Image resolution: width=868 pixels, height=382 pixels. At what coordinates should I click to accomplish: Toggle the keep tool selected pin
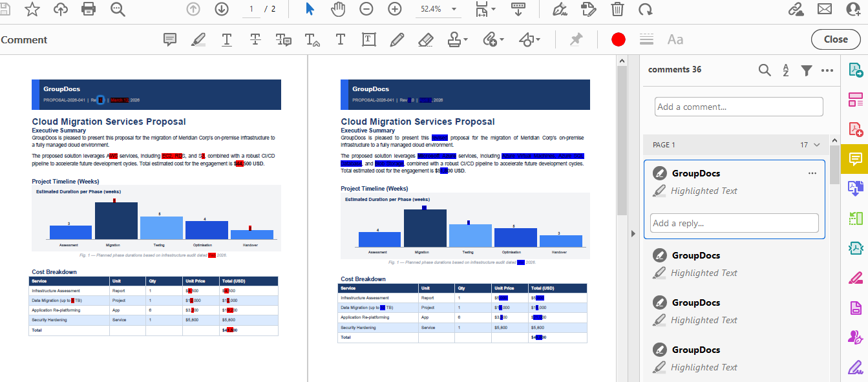tap(575, 39)
